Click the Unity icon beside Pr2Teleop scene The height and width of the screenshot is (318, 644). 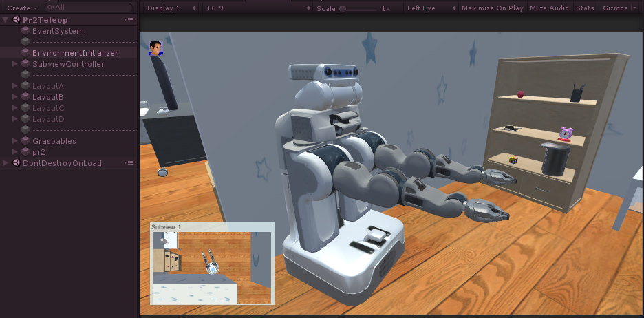click(16, 20)
